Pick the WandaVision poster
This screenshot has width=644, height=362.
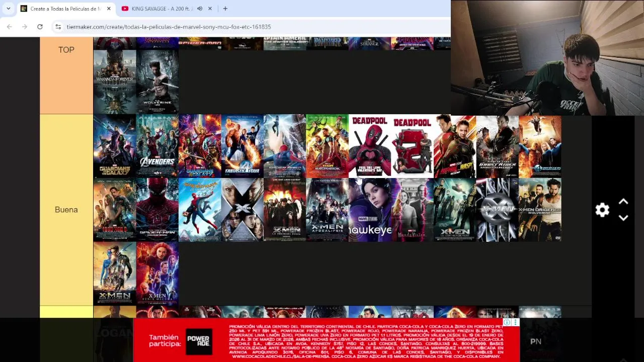(412, 210)
